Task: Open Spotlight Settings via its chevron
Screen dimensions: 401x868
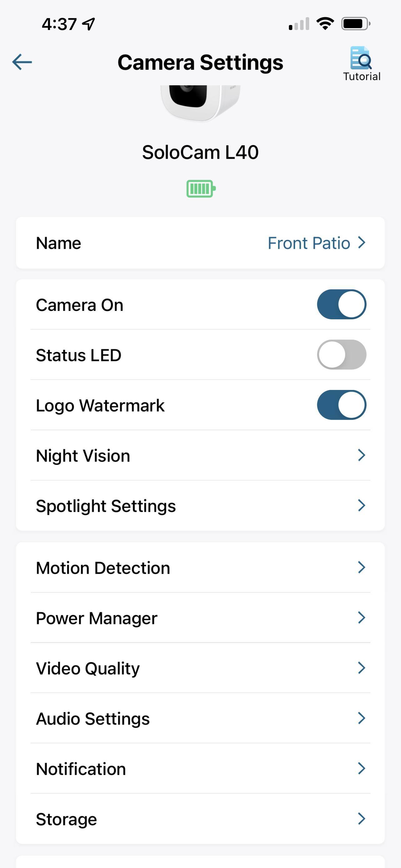Action: (361, 506)
